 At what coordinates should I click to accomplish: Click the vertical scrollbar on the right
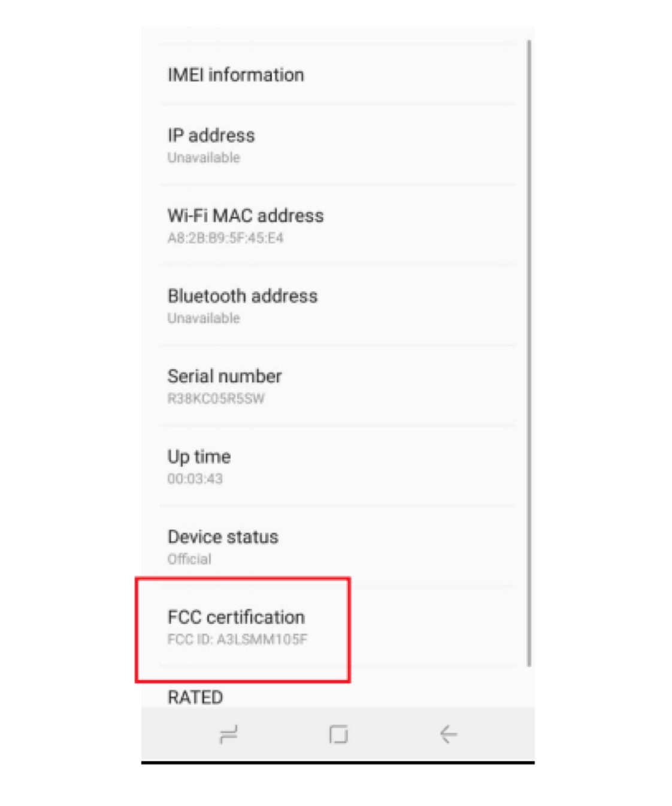(x=529, y=352)
